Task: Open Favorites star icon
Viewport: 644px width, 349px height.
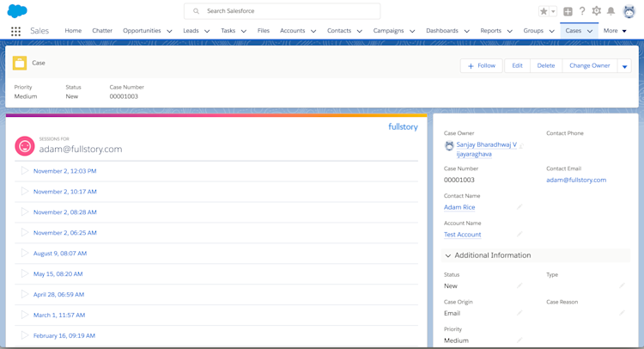Action: pyautogui.click(x=544, y=11)
